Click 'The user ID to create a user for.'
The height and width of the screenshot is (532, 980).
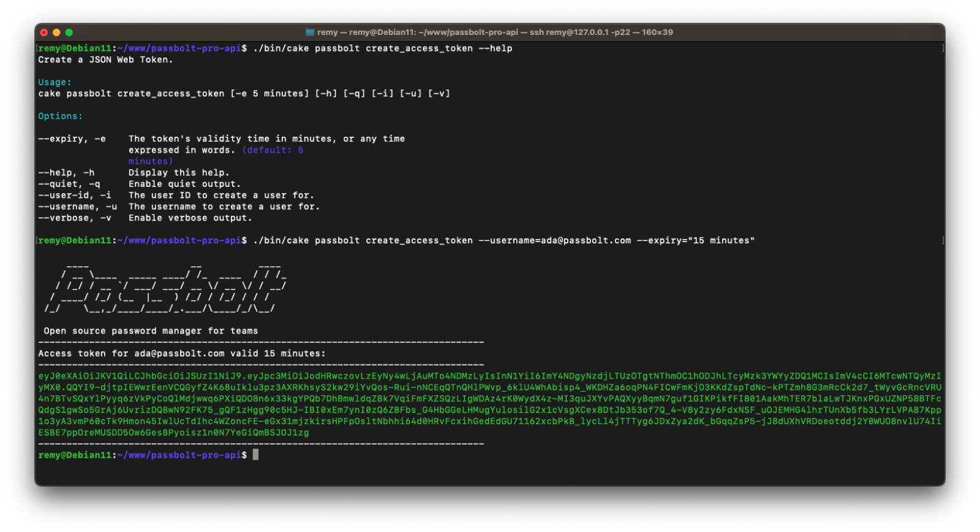point(221,196)
